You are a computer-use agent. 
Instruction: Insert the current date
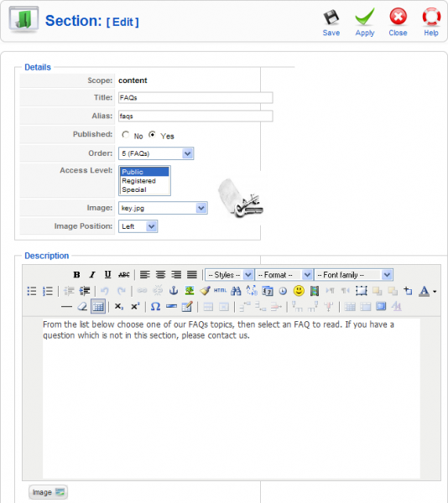pos(268,291)
